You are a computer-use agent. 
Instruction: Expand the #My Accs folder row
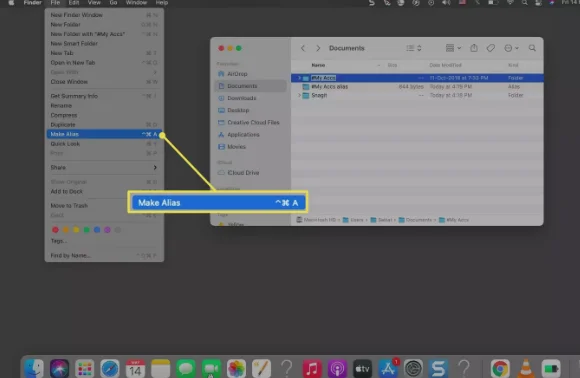(299, 78)
